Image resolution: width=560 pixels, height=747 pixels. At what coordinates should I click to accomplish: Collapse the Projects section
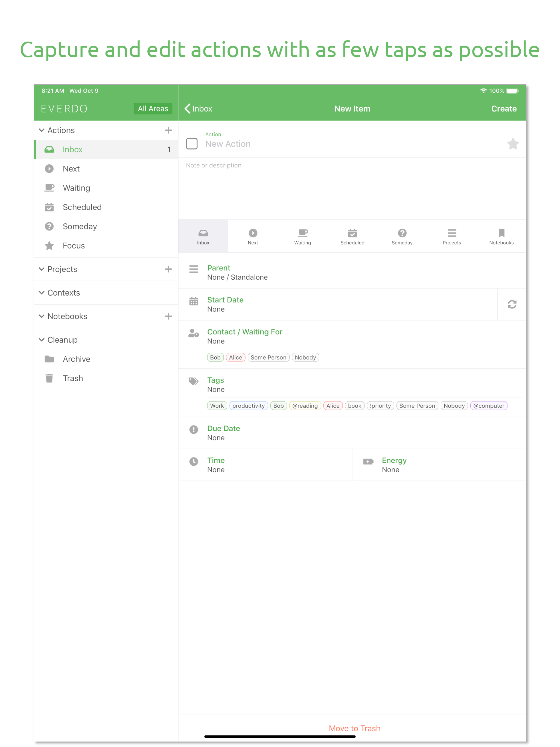point(42,269)
